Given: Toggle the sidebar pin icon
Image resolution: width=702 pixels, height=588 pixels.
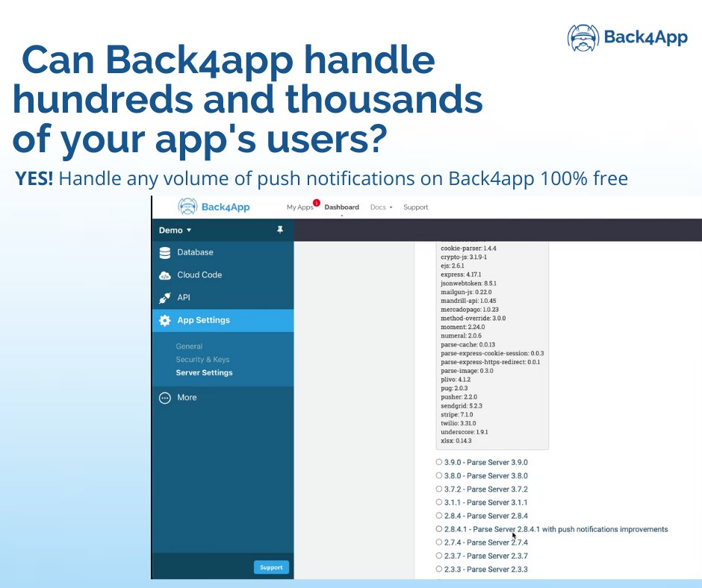Looking at the screenshot, I should [280, 230].
